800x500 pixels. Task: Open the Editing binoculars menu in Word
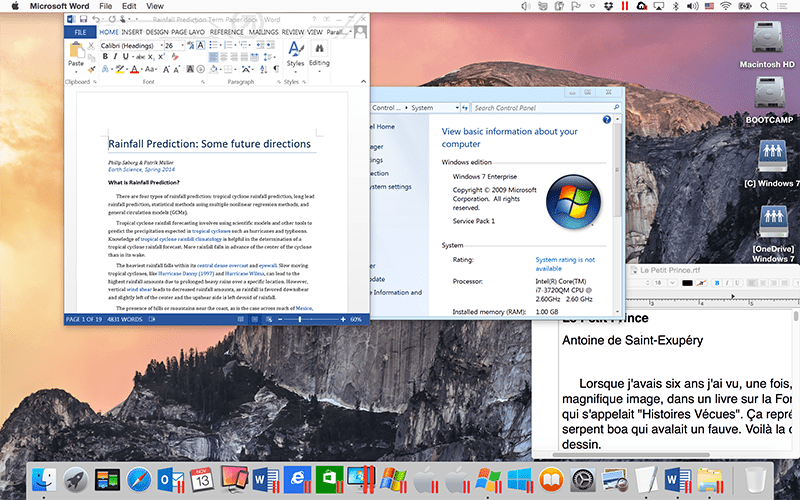[319, 56]
